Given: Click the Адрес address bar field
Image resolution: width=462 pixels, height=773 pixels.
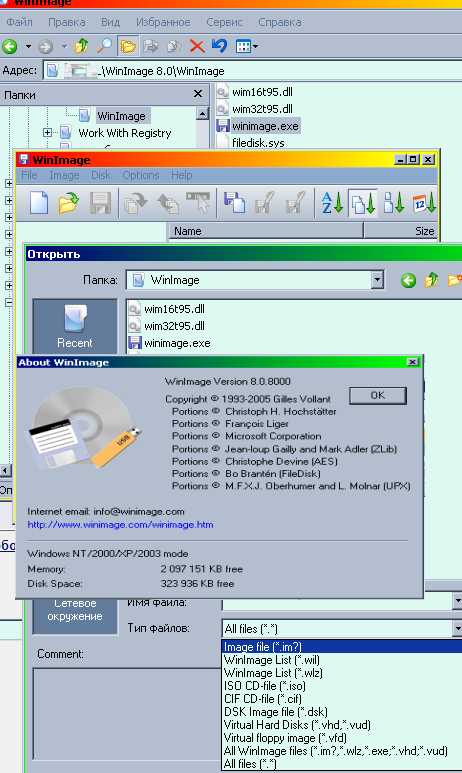Looking at the screenshot, I should click(251, 70).
